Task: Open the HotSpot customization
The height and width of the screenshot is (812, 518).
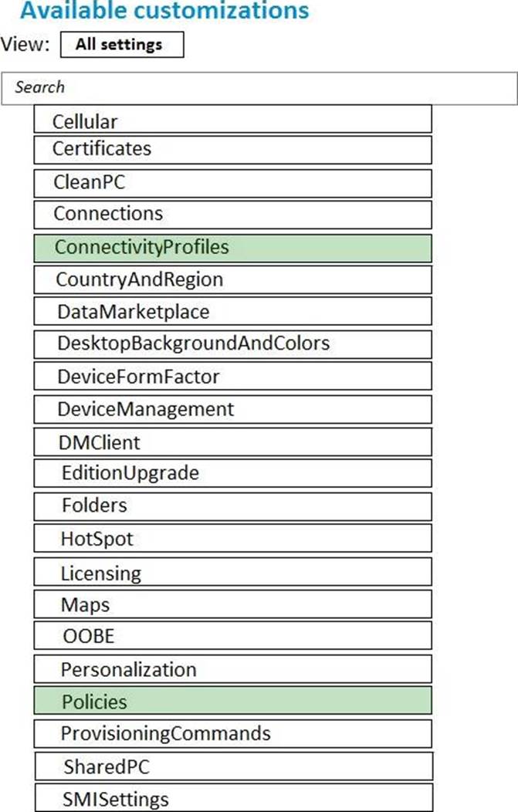Action: 232,539
